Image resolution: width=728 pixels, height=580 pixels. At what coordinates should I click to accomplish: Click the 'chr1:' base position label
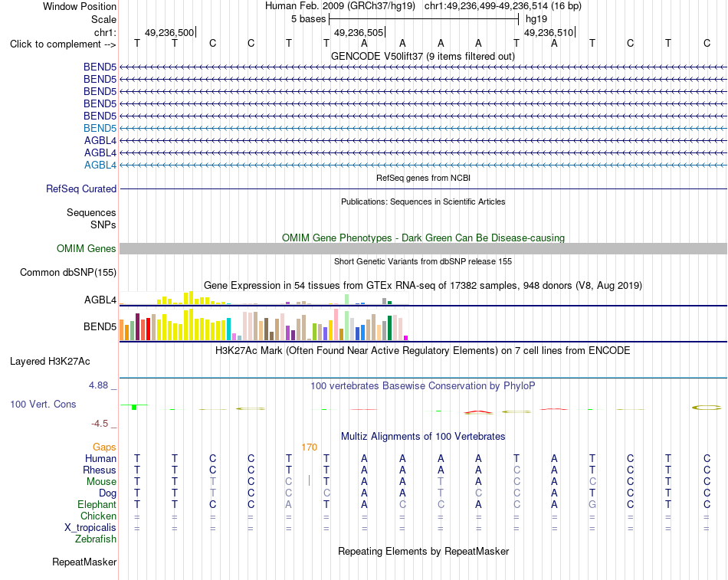(x=105, y=32)
